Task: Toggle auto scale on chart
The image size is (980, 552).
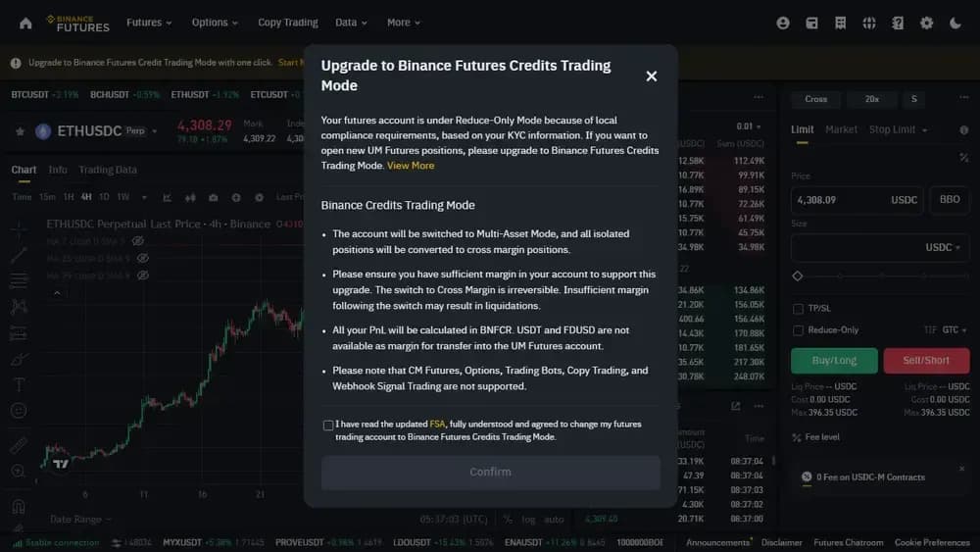Action: tap(554, 519)
